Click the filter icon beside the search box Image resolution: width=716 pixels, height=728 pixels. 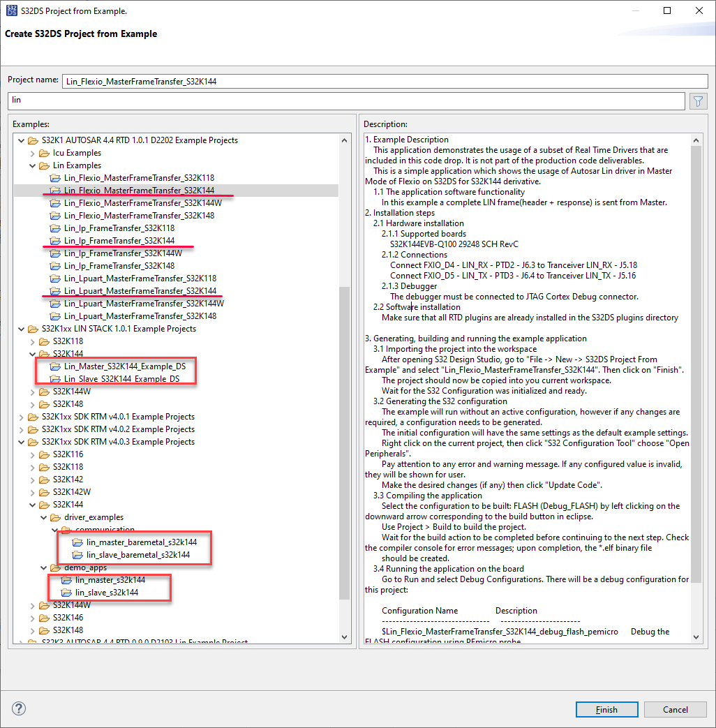(697, 101)
